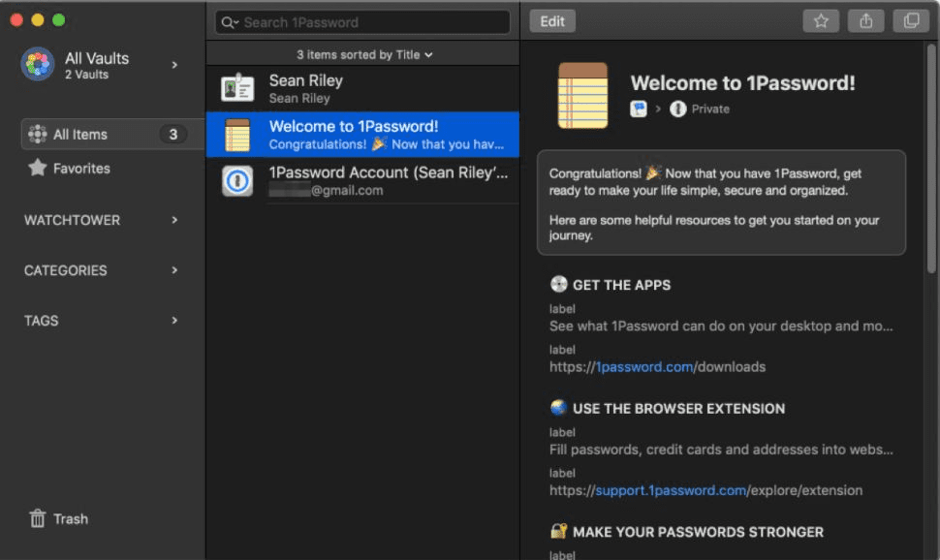This screenshot has width=940, height=560.
Task: Click the All Items grid icon
Action: click(x=37, y=135)
